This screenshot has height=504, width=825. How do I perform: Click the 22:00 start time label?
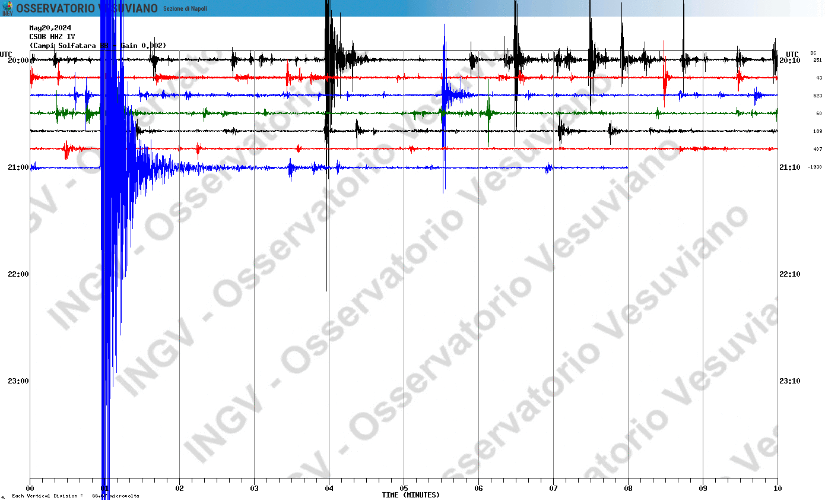[18, 274]
